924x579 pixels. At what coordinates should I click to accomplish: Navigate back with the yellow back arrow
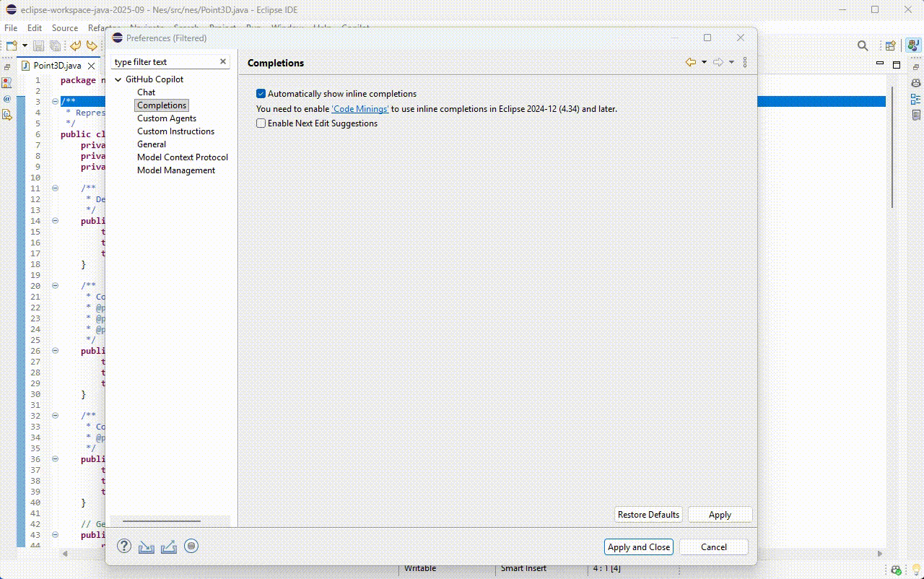[689, 62]
